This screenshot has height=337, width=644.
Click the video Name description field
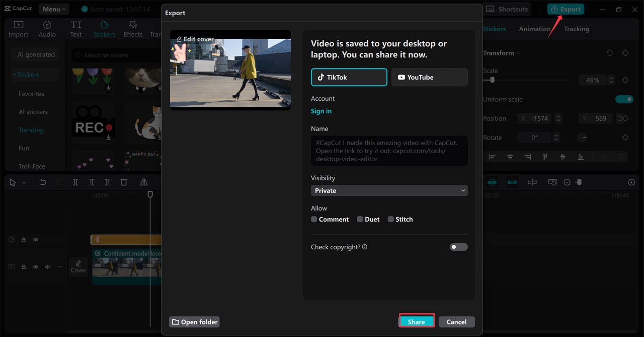(x=389, y=151)
